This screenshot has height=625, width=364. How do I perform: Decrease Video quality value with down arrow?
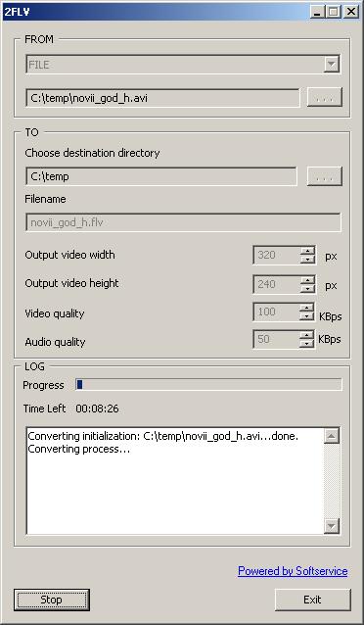tap(306, 316)
